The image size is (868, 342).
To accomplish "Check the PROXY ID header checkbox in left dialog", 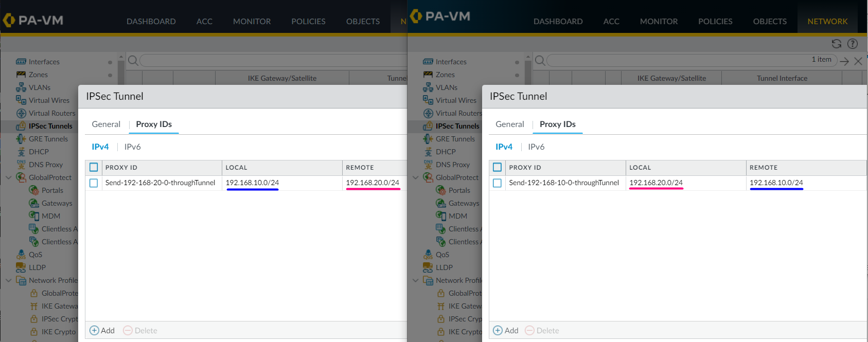I will (94, 167).
